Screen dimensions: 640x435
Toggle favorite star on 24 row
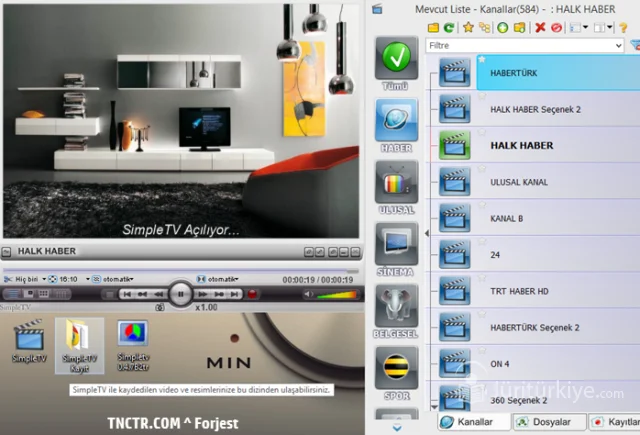coord(482,242)
